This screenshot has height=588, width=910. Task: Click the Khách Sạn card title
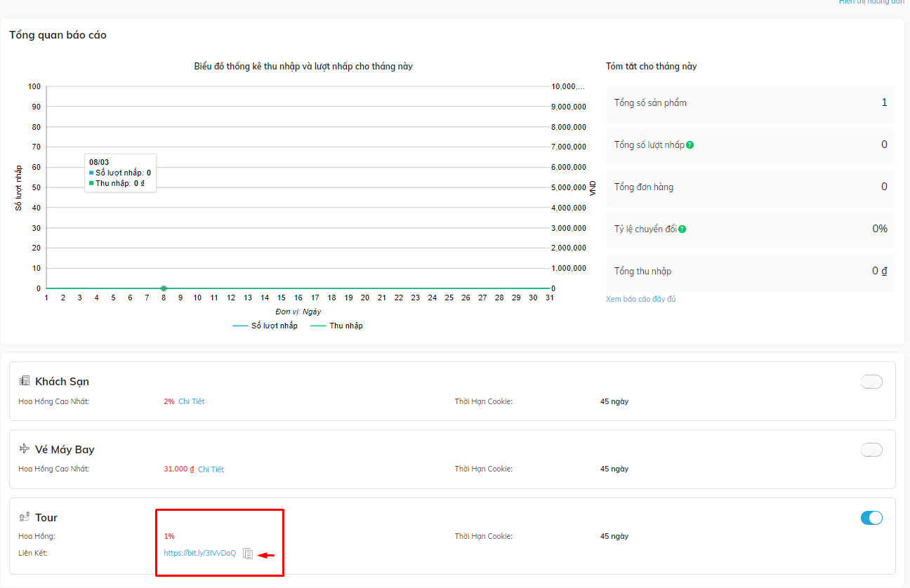pyautogui.click(x=62, y=382)
